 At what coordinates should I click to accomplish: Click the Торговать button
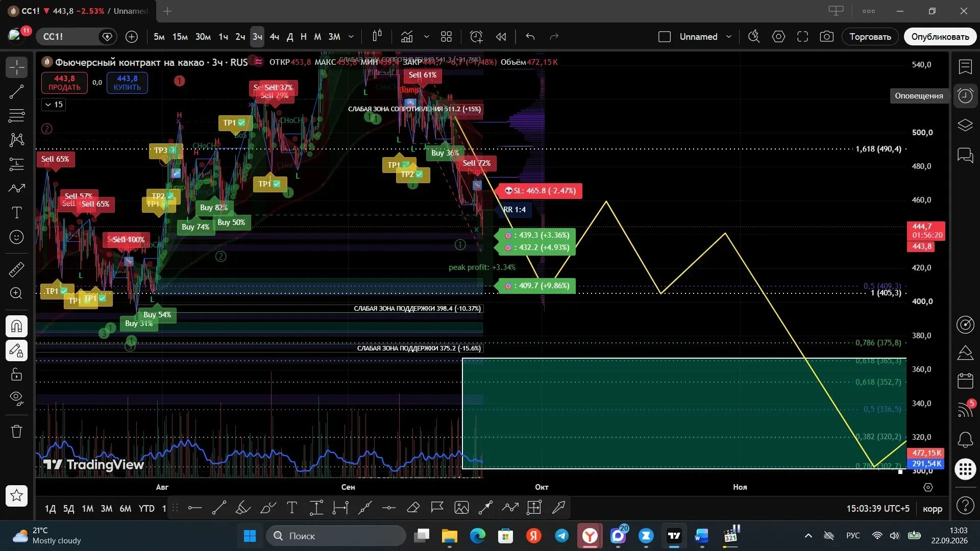click(x=870, y=37)
